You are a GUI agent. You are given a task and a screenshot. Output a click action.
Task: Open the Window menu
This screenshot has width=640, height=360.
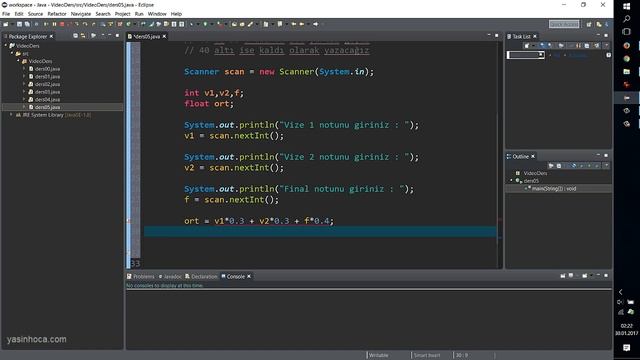157,14
